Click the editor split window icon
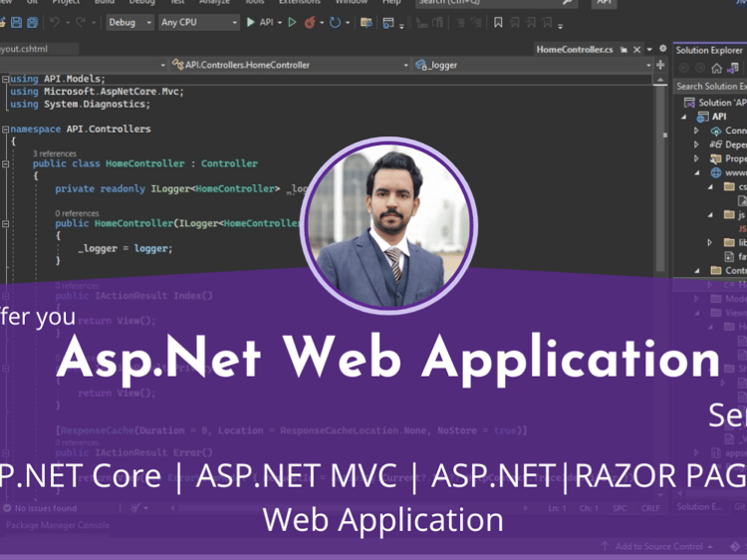Screen dimensions: 747x560 coord(660,65)
